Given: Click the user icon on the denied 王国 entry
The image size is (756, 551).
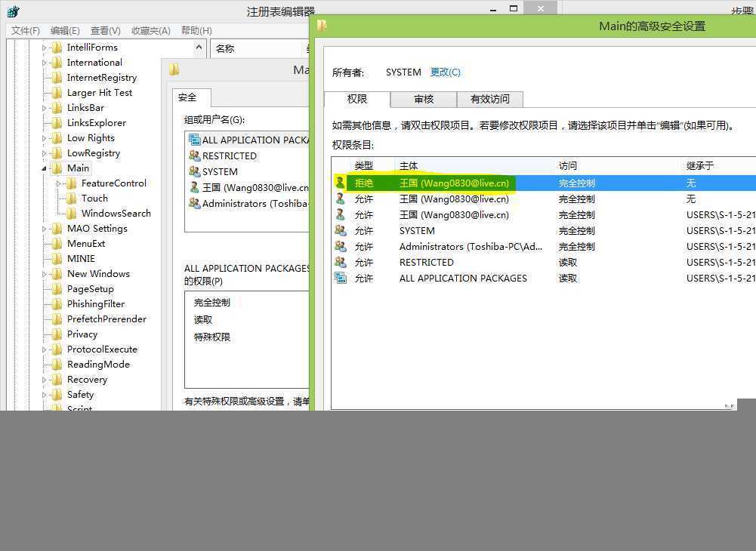Looking at the screenshot, I should pyautogui.click(x=341, y=183).
